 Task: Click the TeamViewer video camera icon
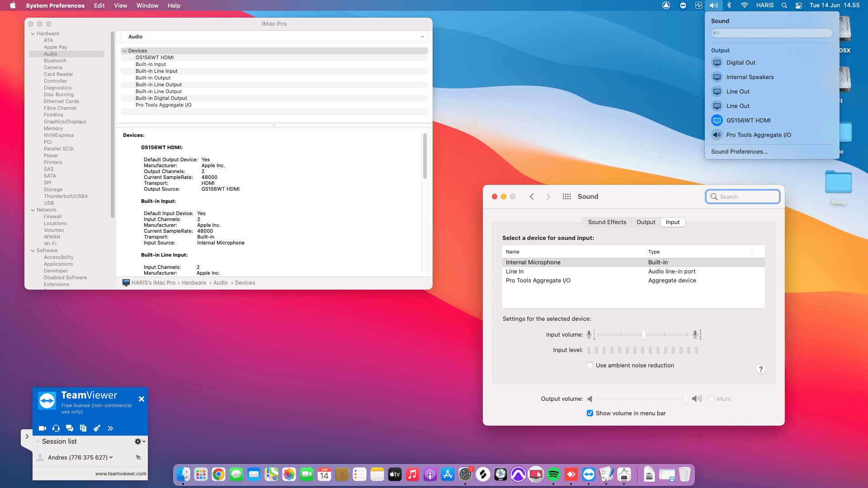click(x=42, y=428)
